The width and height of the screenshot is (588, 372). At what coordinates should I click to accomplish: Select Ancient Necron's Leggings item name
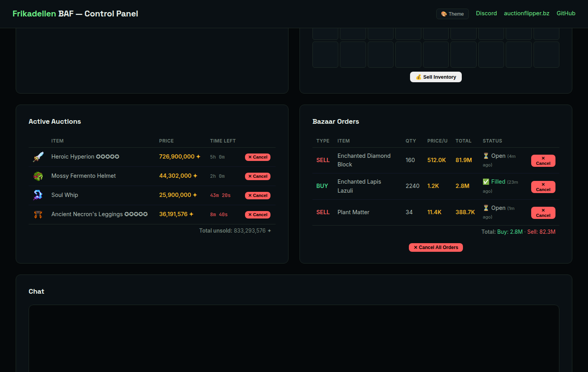(100, 214)
